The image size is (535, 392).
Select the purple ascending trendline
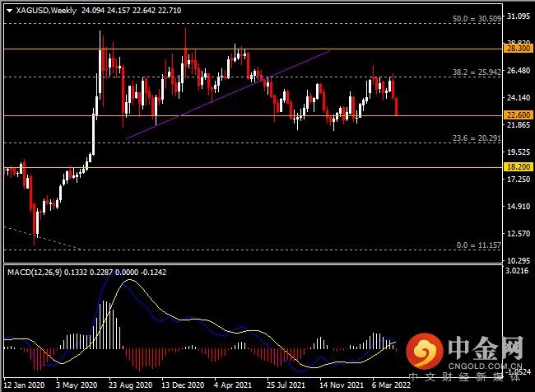pos(228,95)
